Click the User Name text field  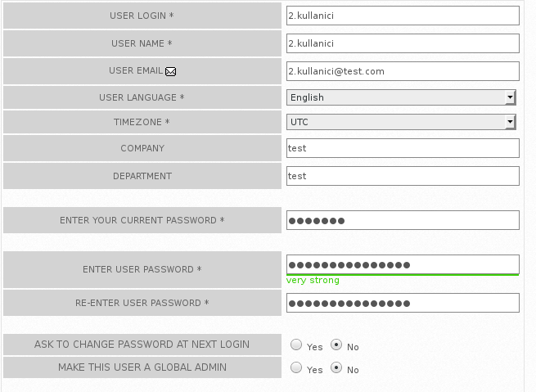(403, 43)
